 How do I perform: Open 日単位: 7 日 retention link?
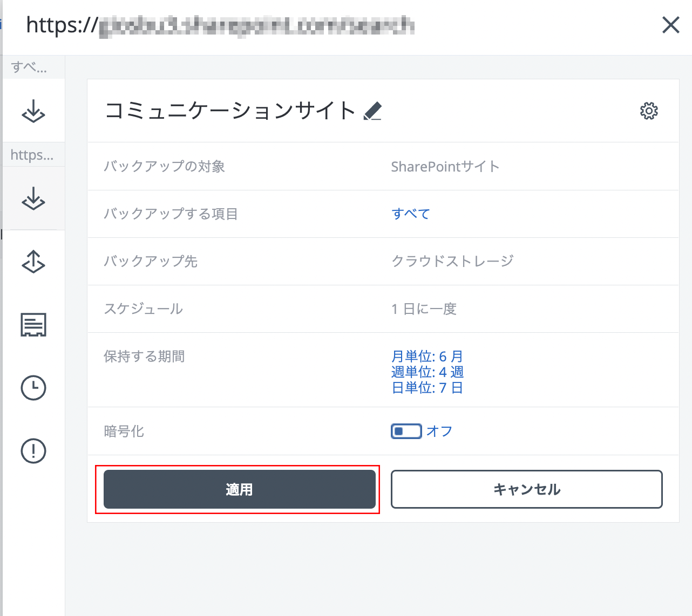click(x=427, y=388)
